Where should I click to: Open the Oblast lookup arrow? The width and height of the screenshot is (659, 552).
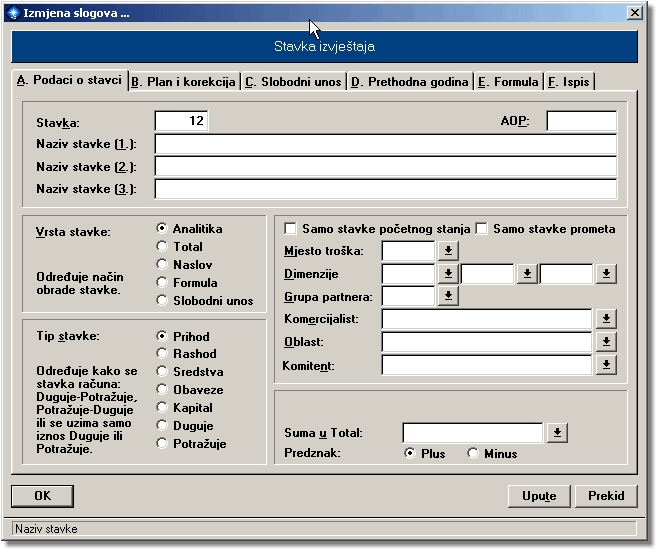(605, 342)
